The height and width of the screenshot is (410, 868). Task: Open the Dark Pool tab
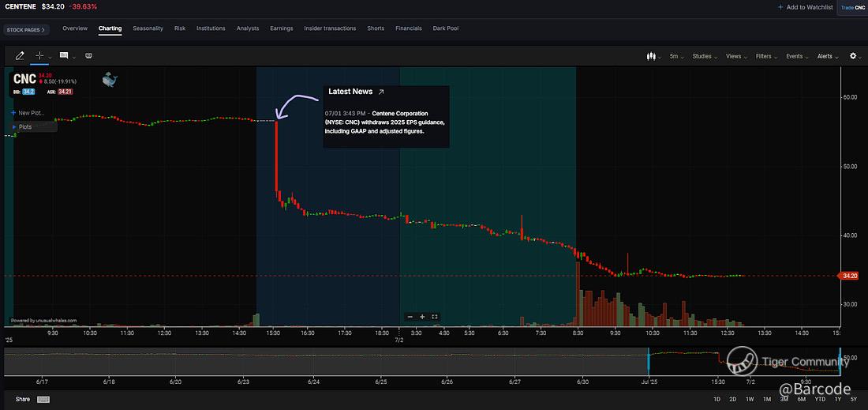point(445,28)
